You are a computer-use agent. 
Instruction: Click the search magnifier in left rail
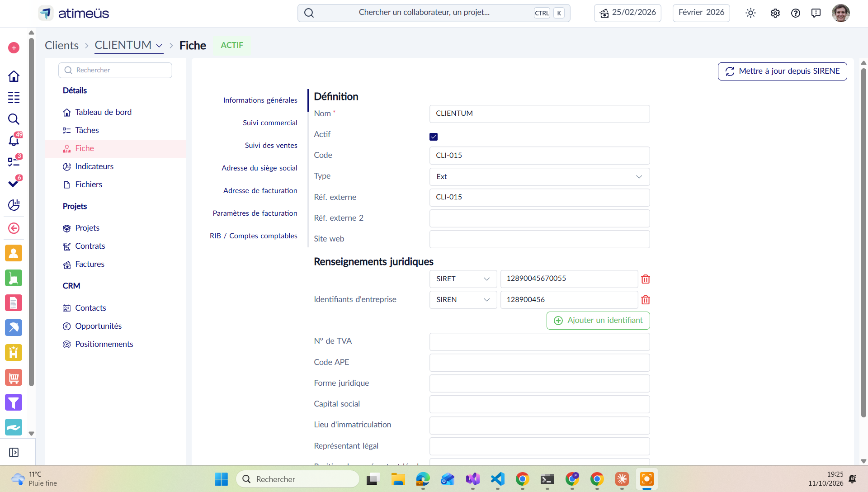pyautogui.click(x=14, y=119)
